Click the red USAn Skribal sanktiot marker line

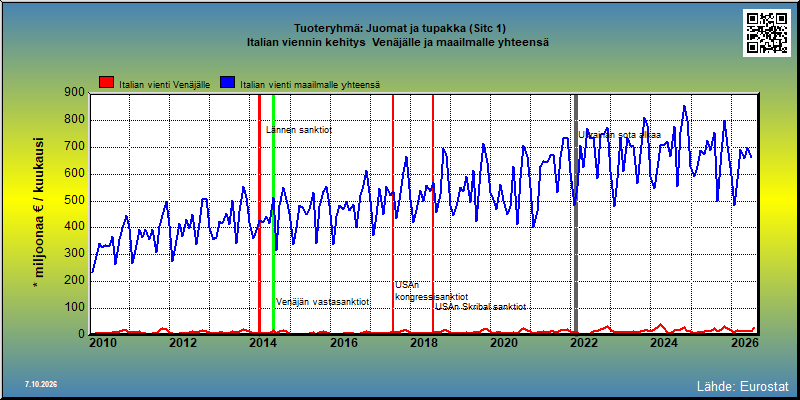point(433,214)
